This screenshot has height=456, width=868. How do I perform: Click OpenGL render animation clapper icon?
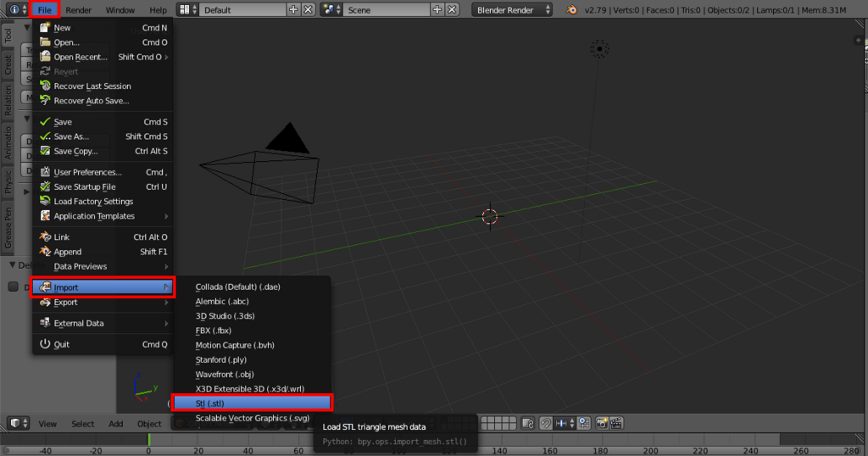click(616, 423)
